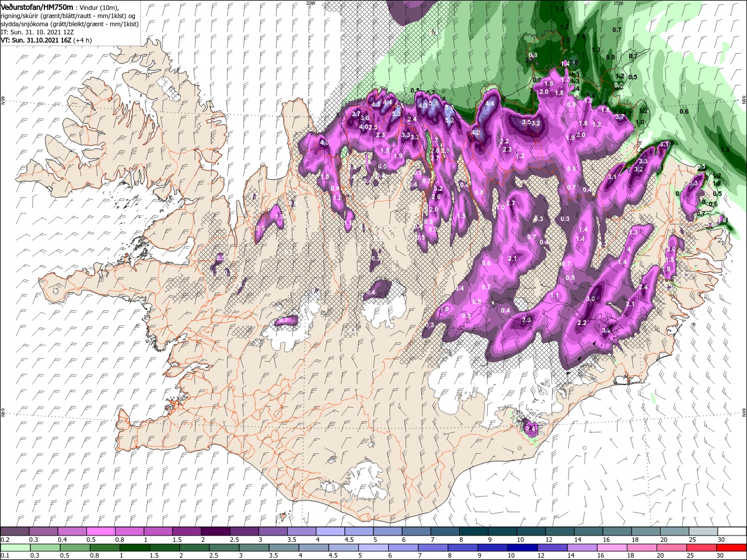The image size is (747, 560).
Task: Click the 0.2 label on the snow scale
Action: point(4,540)
